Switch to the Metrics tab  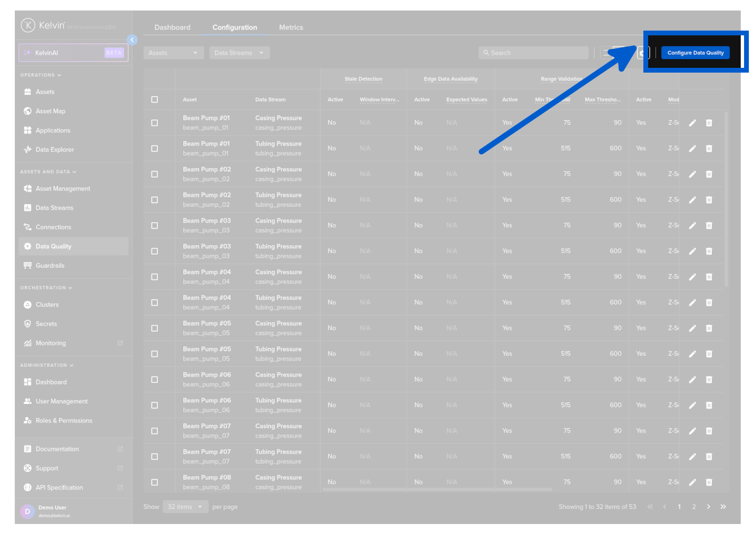(291, 28)
